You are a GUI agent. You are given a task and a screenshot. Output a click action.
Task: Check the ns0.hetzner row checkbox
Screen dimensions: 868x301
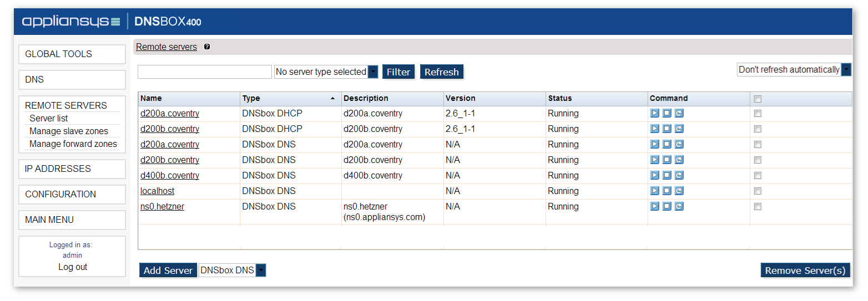click(758, 206)
